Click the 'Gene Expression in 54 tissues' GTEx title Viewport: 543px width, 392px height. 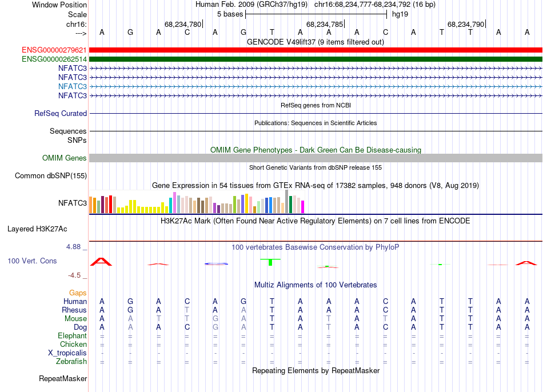click(316, 185)
